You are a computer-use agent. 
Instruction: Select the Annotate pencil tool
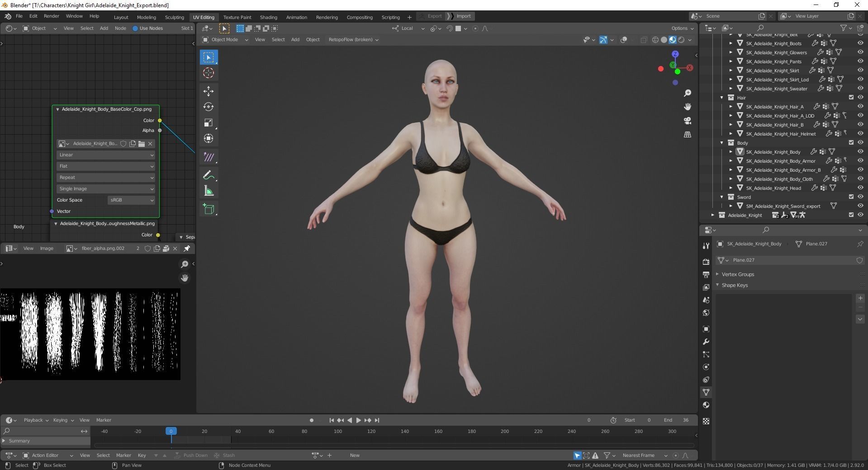click(x=209, y=175)
